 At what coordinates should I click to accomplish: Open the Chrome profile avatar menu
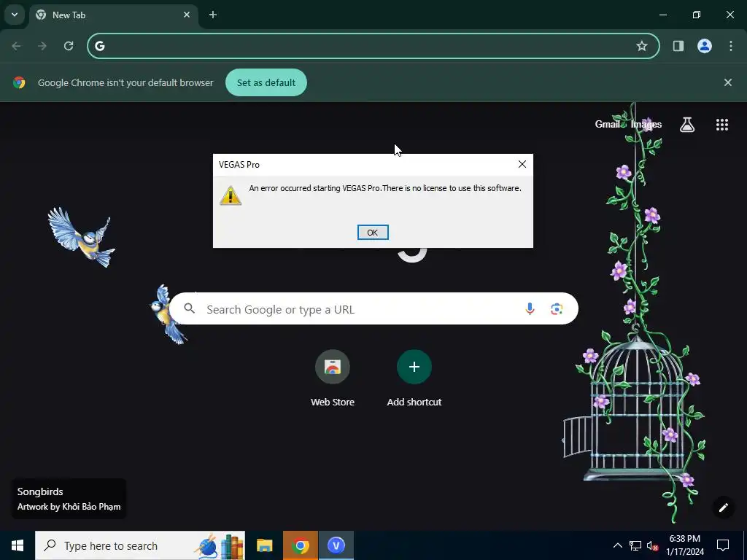click(705, 46)
